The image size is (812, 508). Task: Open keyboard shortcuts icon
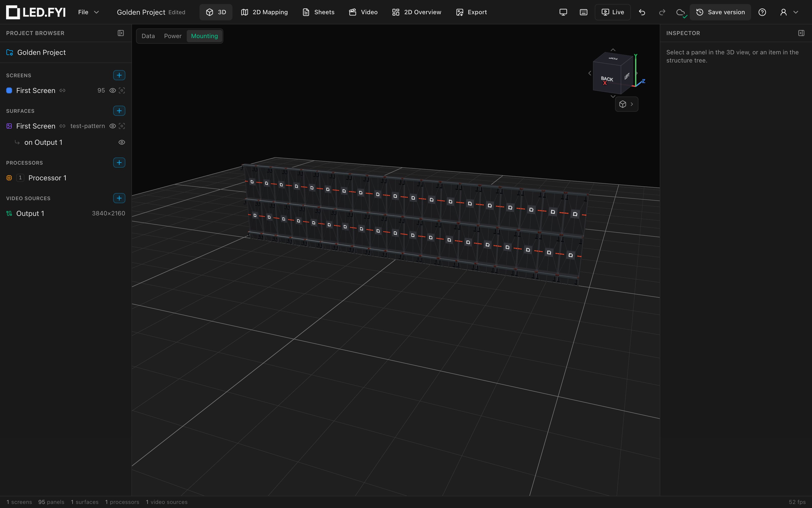pyautogui.click(x=584, y=12)
